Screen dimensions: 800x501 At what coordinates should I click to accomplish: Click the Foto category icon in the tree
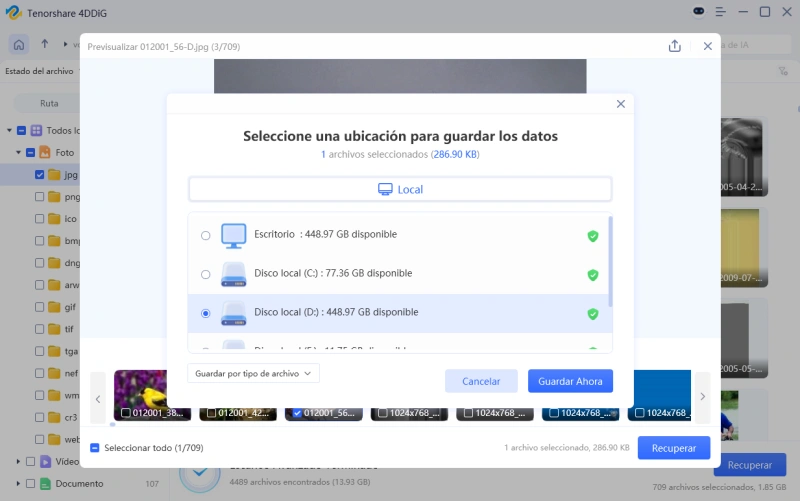(45, 152)
